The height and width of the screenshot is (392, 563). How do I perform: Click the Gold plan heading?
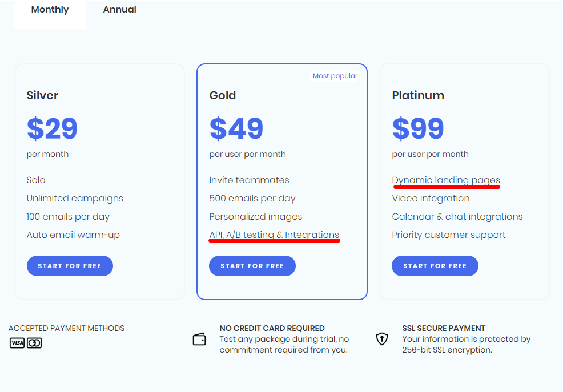tap(223, 95)
